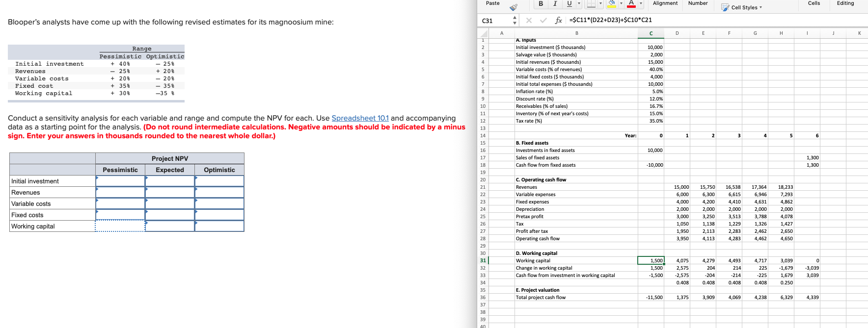
Task: Open the fill color dropdown arrow
Action: [x=621, y=3]
